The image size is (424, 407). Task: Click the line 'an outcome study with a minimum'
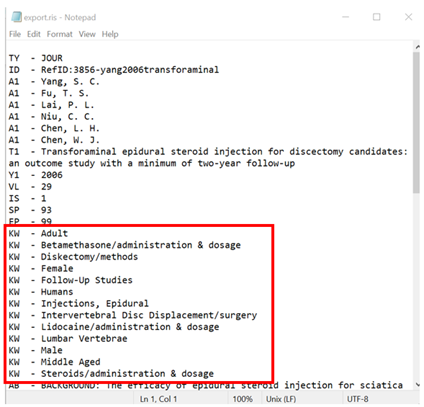[152, 163]
